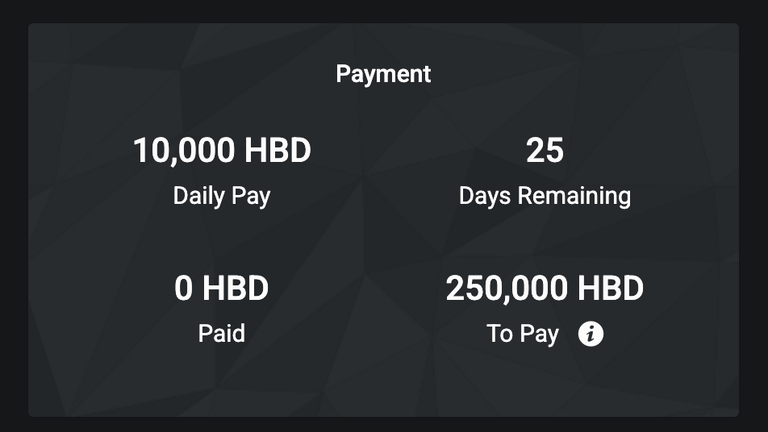The width and height of the screenshot is (768, 432).
Task: Click the HBD unit in Paid value
Action: pyautogui.click(x=236, y=288)
